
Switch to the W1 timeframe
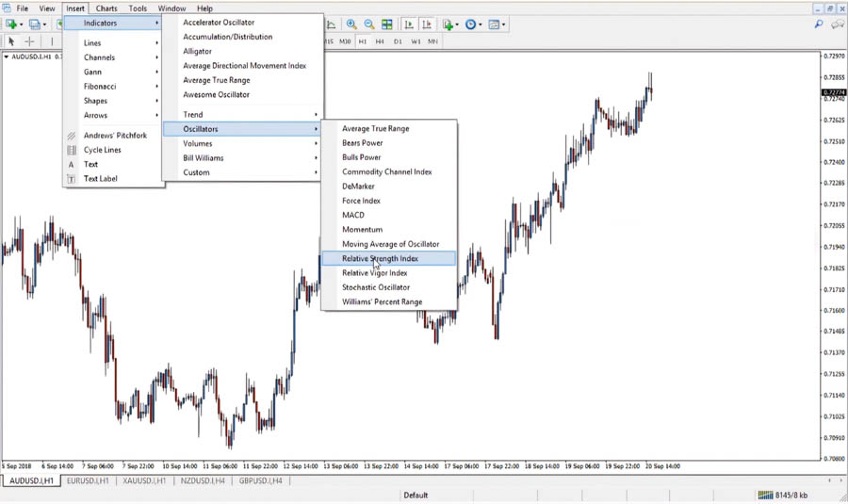(x=416, y=41)
